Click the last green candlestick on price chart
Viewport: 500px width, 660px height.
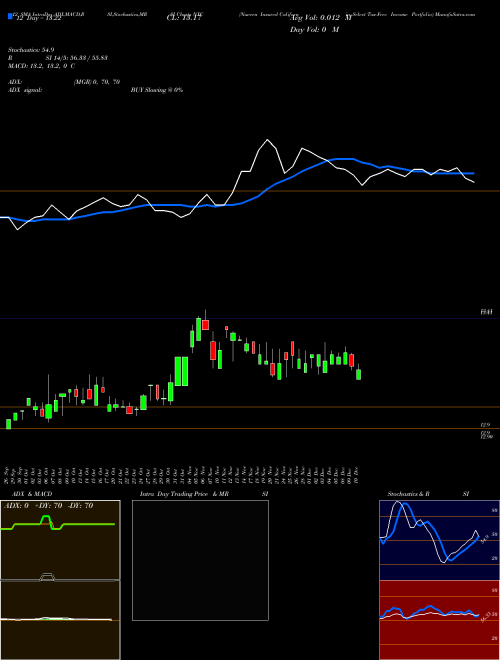pyautogui.click(x=359, y=374)
